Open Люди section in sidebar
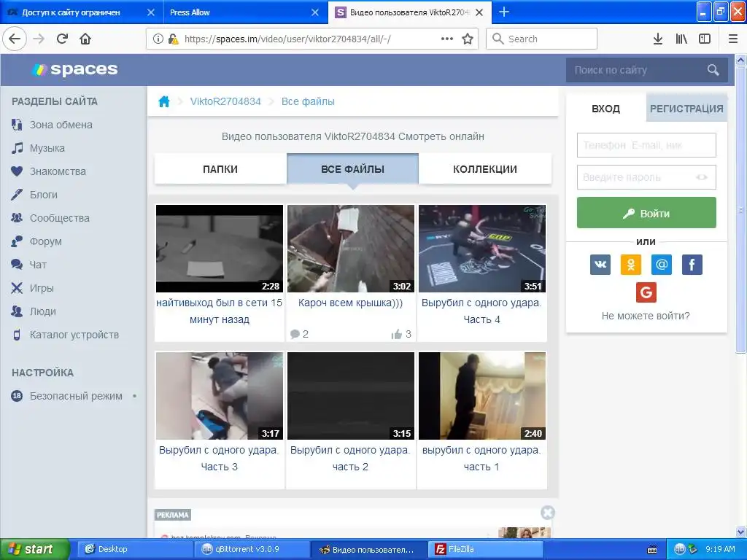Image resolution: width=747 pixels, height=560 pixels. (x=34, y=311)
